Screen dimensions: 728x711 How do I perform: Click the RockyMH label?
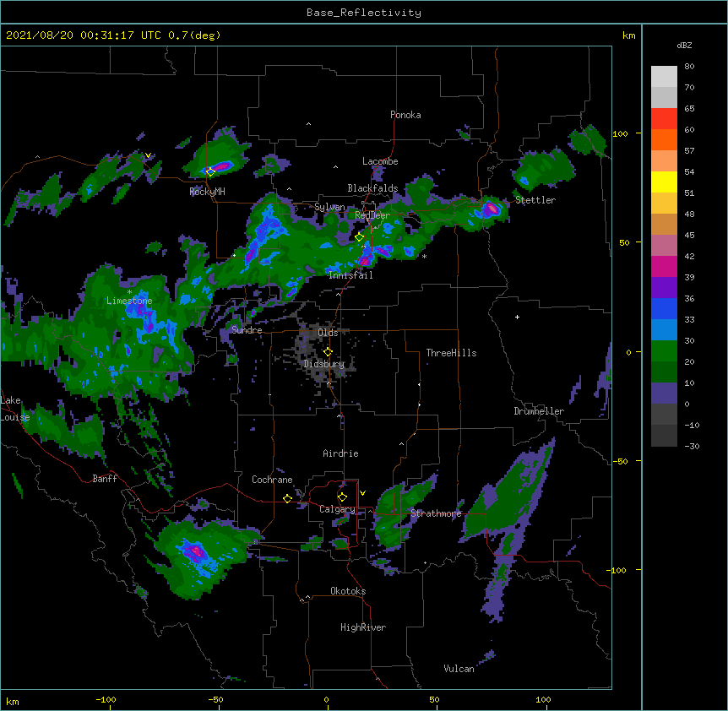(207, 192)
